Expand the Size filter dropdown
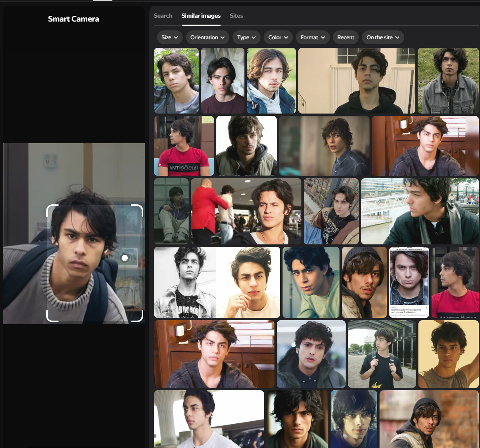The image size is (480, 448). click(170, 37)
